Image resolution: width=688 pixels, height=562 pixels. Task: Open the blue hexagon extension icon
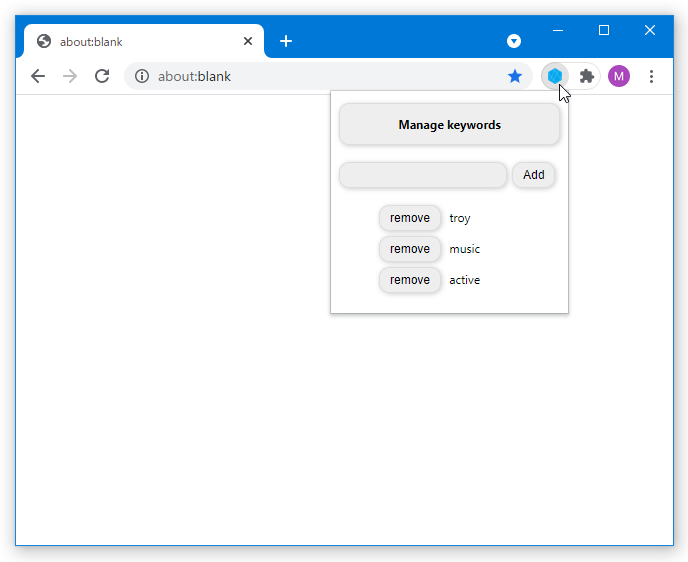555,76
